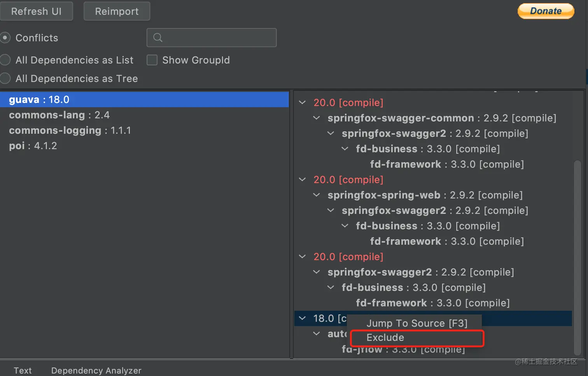
Task: Collapse fd-business node above last fd-framework
Action: 331,287
